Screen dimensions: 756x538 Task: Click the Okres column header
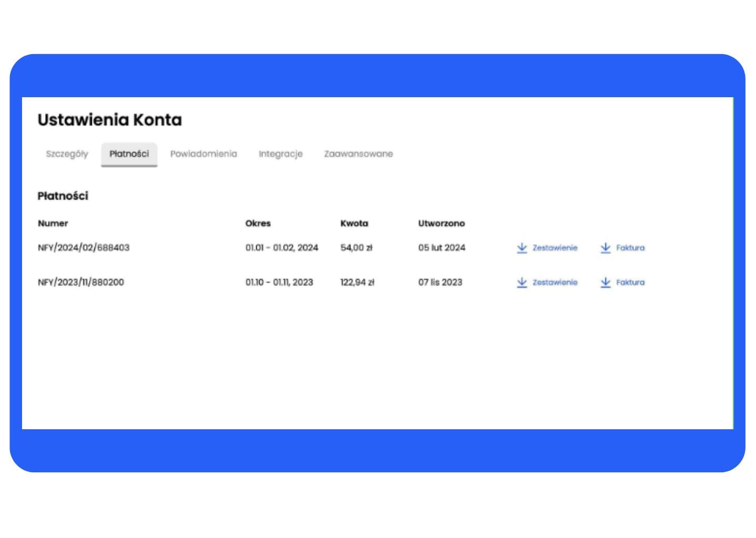point(258,223)
